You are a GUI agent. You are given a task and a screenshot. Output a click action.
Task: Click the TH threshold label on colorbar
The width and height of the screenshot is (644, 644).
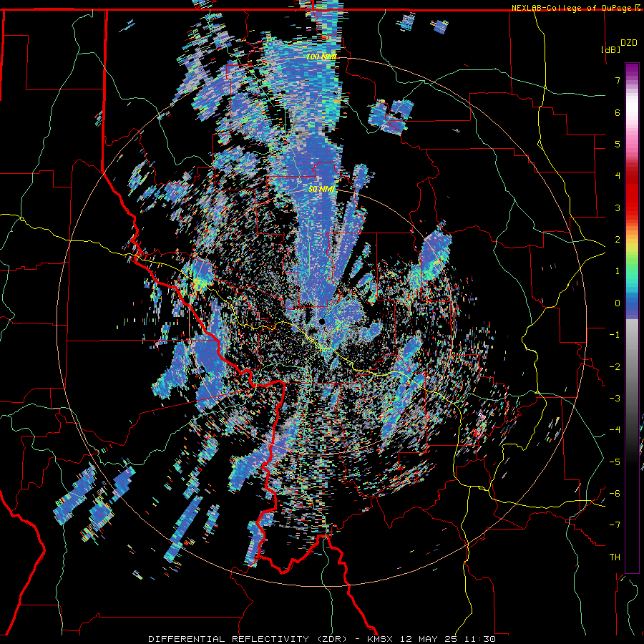coord(615,557)
